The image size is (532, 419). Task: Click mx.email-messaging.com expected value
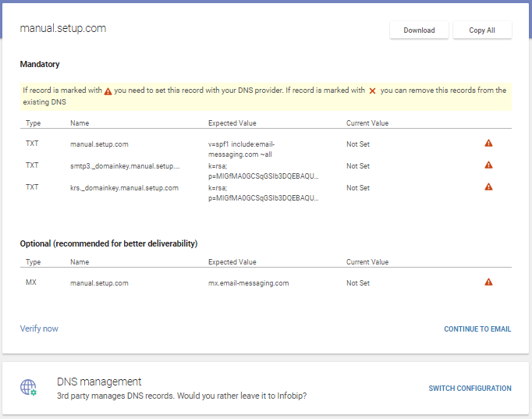[248, 283]
